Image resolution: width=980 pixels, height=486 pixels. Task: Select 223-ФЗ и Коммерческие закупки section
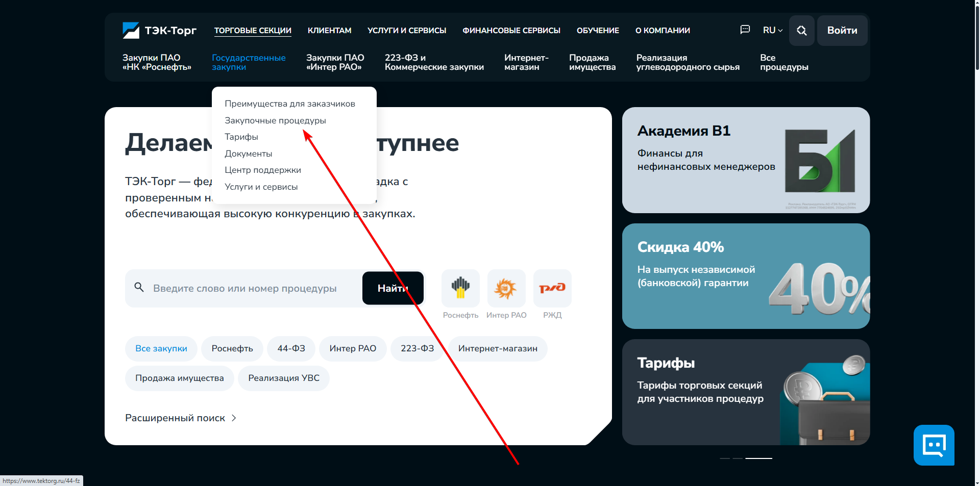(x=434, y=62)
